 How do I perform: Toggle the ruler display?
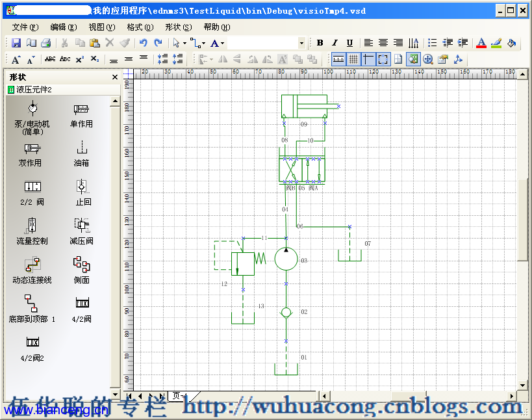pos(338,59)
